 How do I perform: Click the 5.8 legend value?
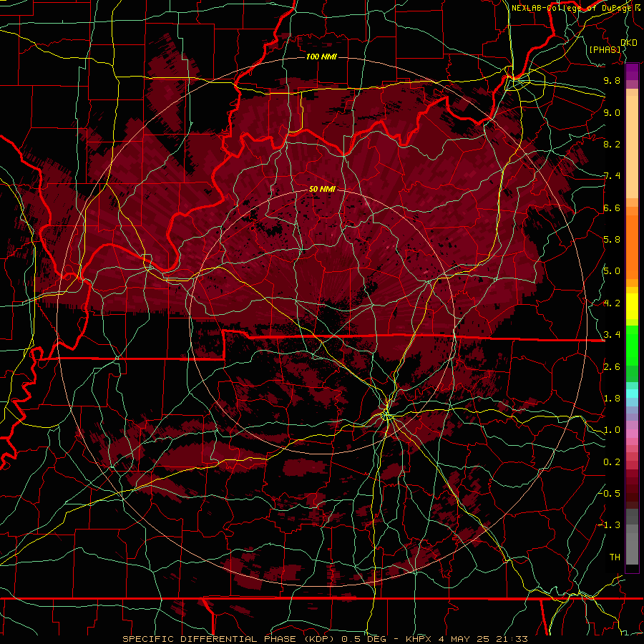[x=612, y=240]
